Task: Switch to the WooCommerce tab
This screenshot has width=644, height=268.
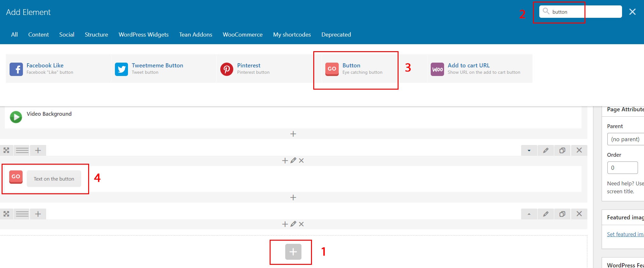Action: click(243, 34)
